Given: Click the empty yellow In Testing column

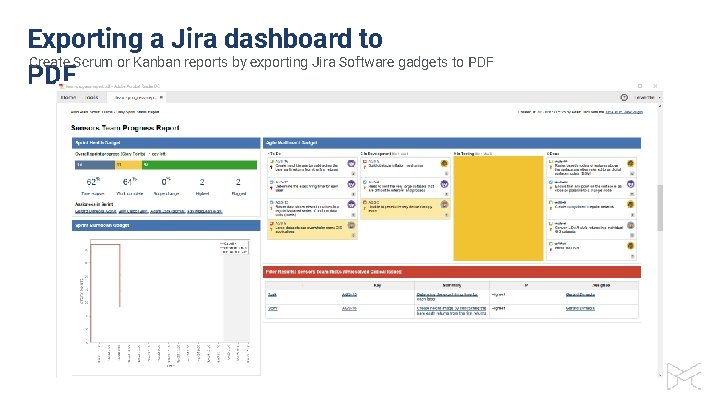Looking at the screenshot, I should [x=498, y=208].
